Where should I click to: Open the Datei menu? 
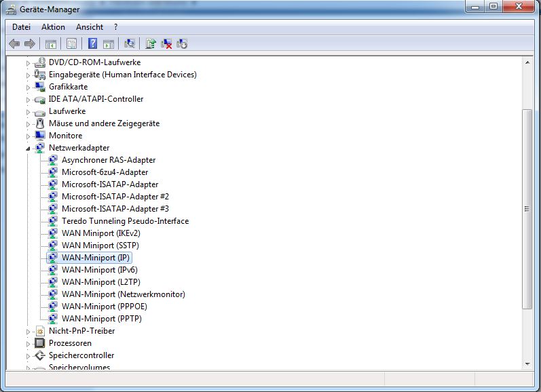click(22, 27)
